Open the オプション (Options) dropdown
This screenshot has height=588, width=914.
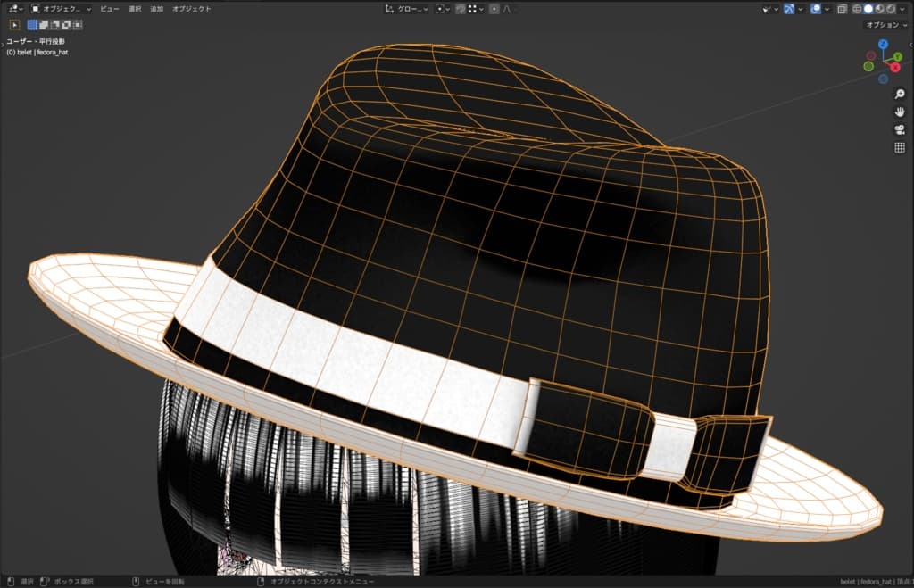(x=885, y=25)
